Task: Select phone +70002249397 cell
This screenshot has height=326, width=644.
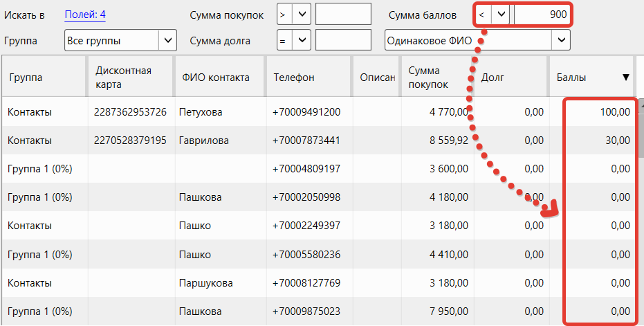Action: coord(310,226)
